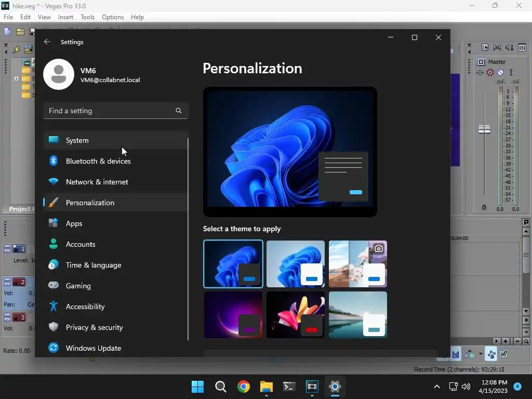
Task: Apply the Windows light bloom theme
Action: [296, 263]
